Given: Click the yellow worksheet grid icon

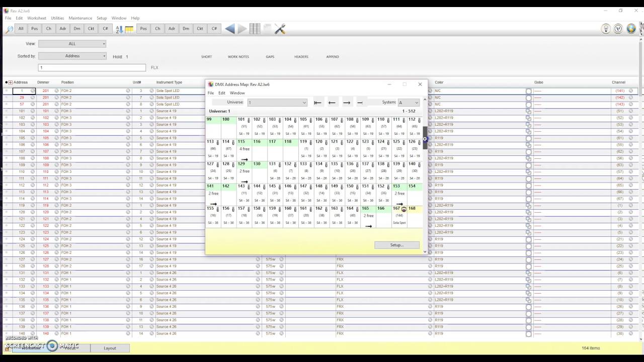Looking at the screenshot, I should click(129, 29).
